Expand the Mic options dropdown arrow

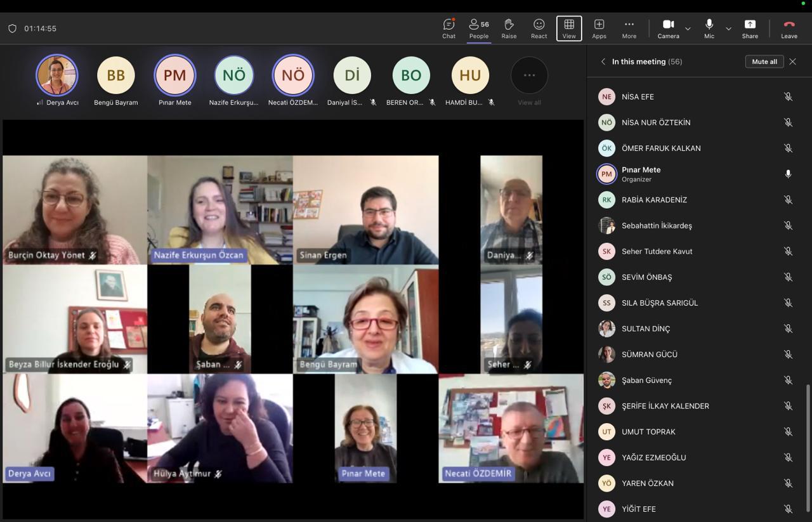(728, 29)
